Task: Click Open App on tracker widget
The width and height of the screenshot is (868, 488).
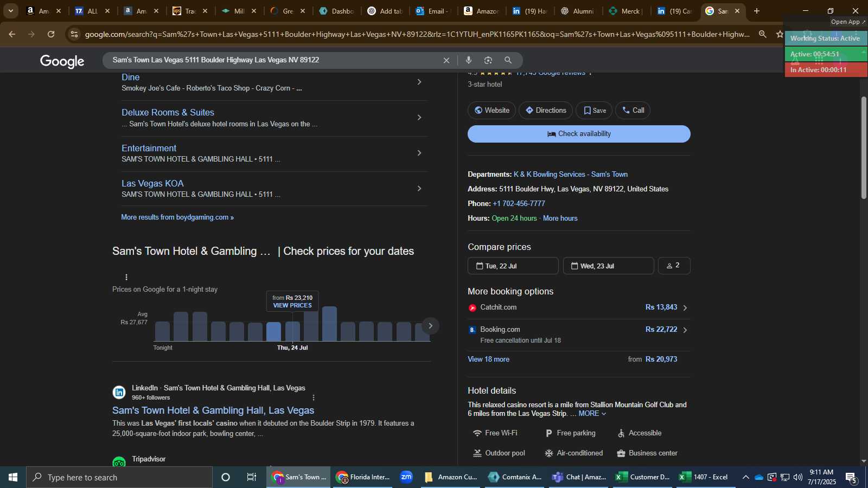Action: (848, 22)
